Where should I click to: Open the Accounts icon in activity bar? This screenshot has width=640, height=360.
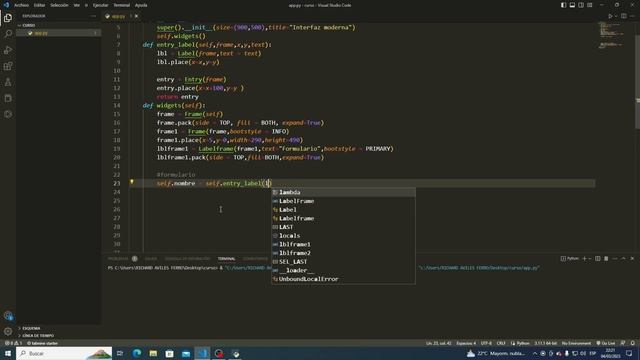tap(8, 316)
